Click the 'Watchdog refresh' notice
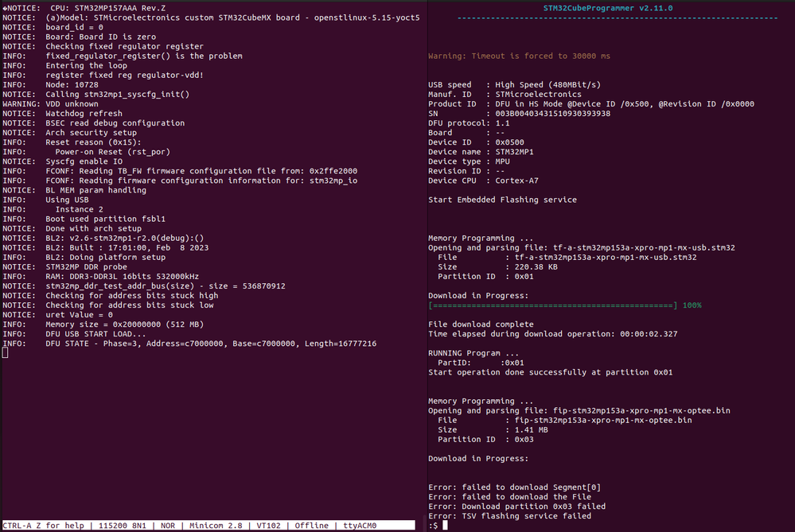The width and height of the screenshot is (795, 532). click(x=62, y=114)
